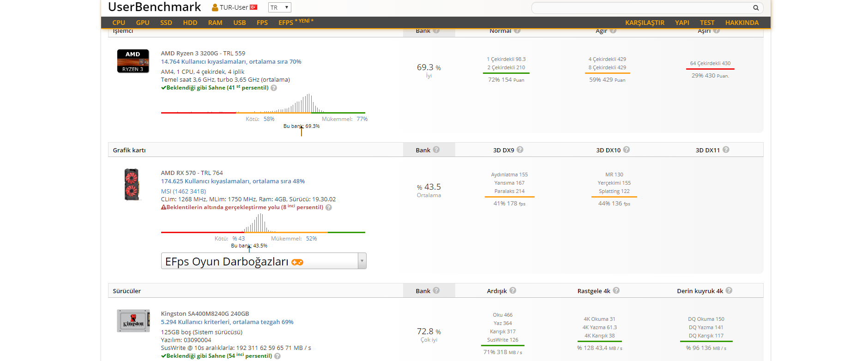The height and width of the screenshot is (361, 868).
Task: Click the AMD Ryzen 3 processor logo
Action: 133,61
